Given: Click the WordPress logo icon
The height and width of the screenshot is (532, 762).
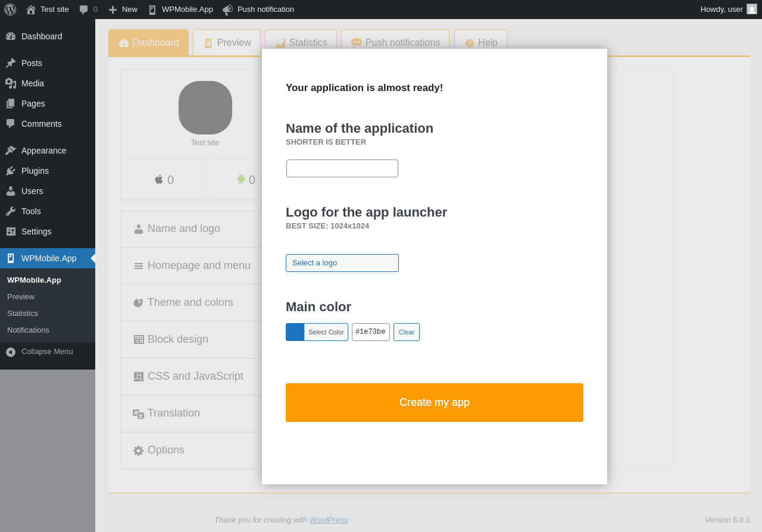Looking at the screenshot, I should (x=10, y=10).
